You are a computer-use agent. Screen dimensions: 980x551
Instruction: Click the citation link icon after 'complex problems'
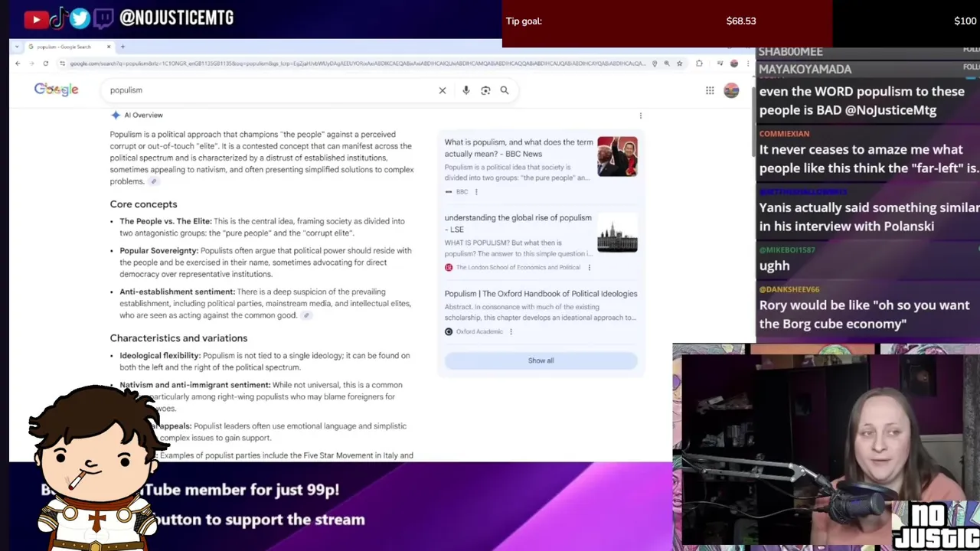point(153,181)
